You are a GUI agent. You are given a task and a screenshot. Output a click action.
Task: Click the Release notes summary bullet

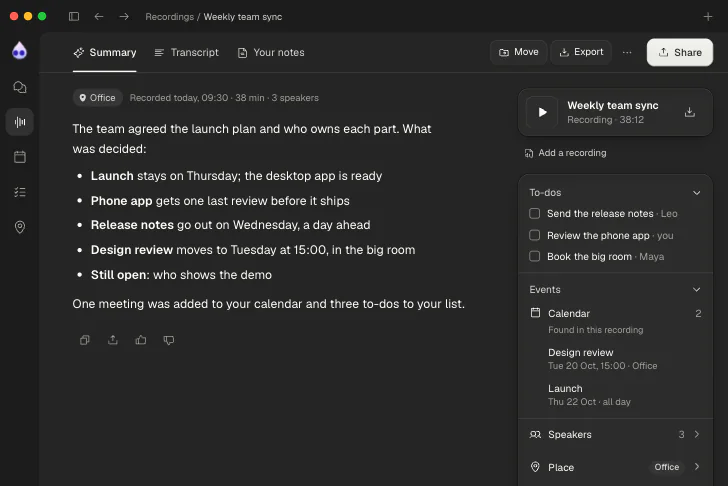click(x=230, y=225)
